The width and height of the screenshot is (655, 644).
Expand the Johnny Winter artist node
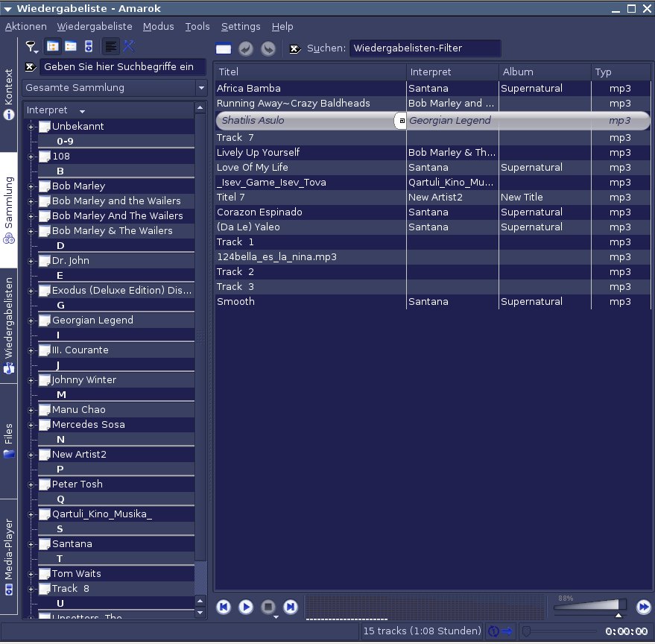pos(31,380)
